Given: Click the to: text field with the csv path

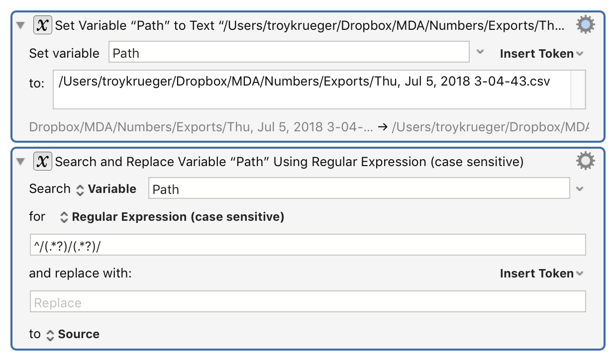Looking at the screenshot, I should [x=312, y=90].
